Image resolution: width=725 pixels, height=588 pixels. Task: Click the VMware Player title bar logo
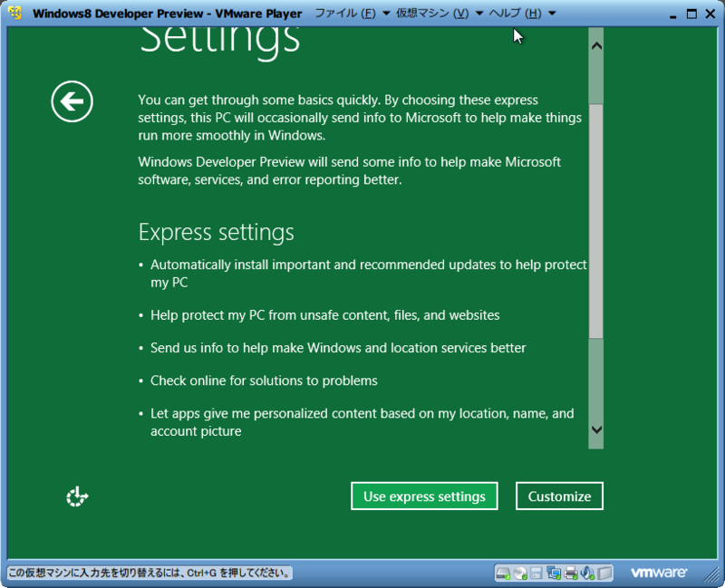click(x=14, y=13)
